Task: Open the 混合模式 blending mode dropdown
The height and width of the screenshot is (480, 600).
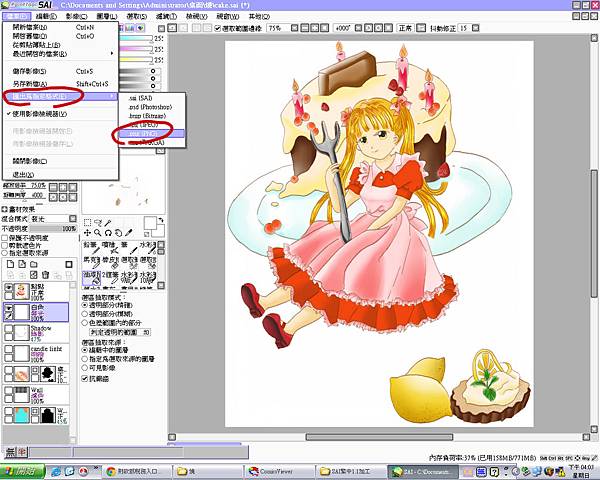Action: [x=73, y=219]
